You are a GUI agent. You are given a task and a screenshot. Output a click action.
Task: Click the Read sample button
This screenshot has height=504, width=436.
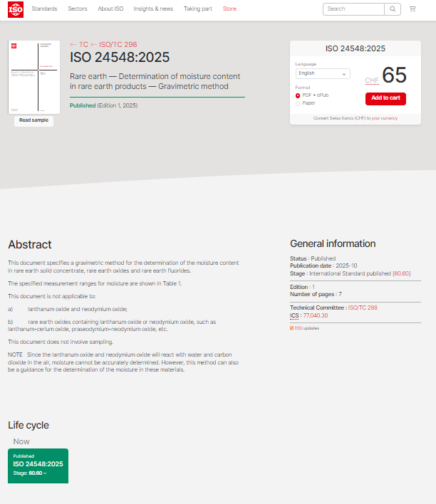(34, 120)
